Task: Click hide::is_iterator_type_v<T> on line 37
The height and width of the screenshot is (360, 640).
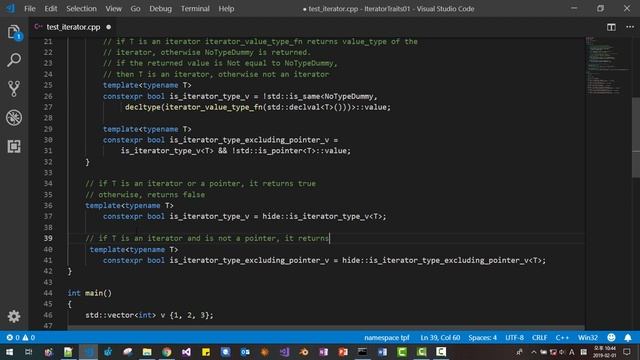Action: tap(322, 216)
